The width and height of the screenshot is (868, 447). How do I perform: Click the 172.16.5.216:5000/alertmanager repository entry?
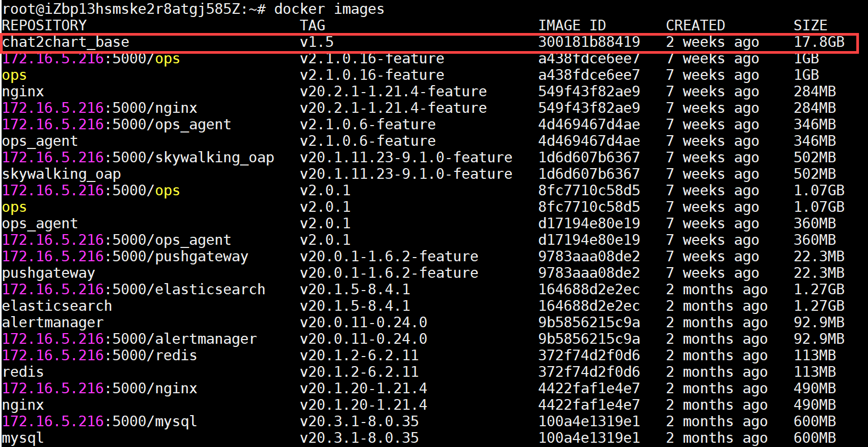(129, 339)
